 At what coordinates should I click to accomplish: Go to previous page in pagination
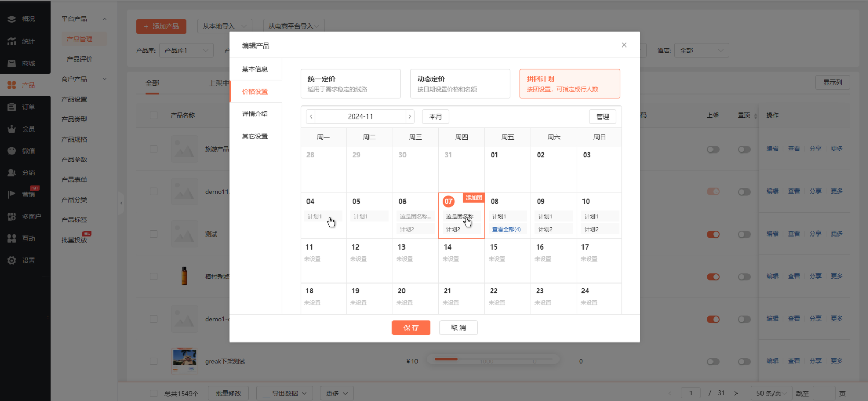[670, 393]
